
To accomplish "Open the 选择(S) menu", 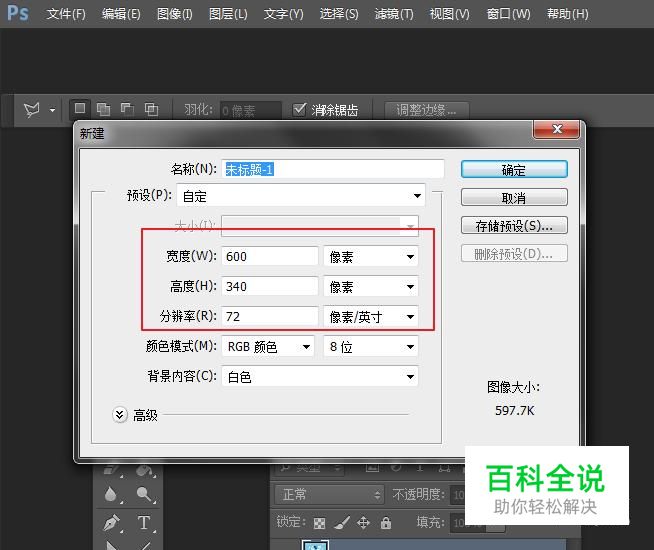I will 339,14.
